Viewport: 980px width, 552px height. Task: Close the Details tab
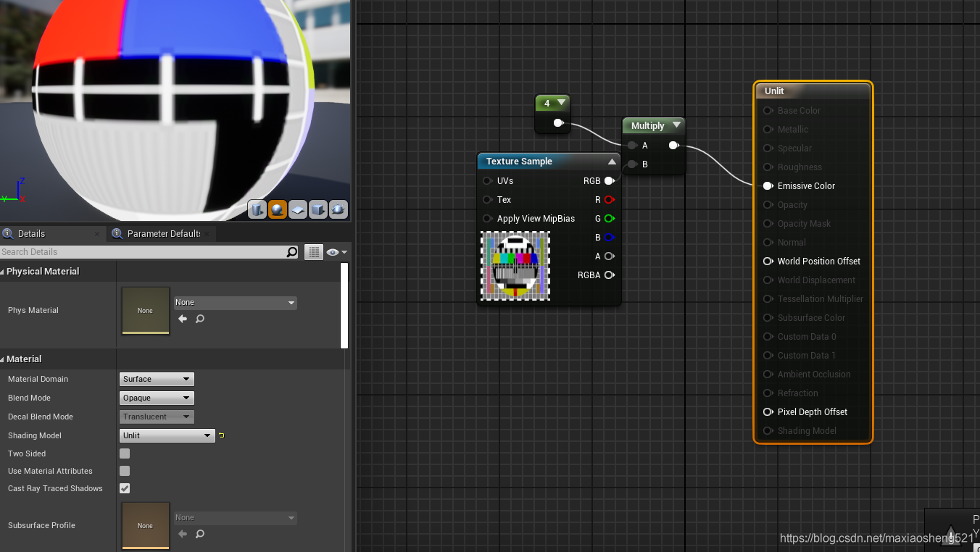[x=98, y=234]
